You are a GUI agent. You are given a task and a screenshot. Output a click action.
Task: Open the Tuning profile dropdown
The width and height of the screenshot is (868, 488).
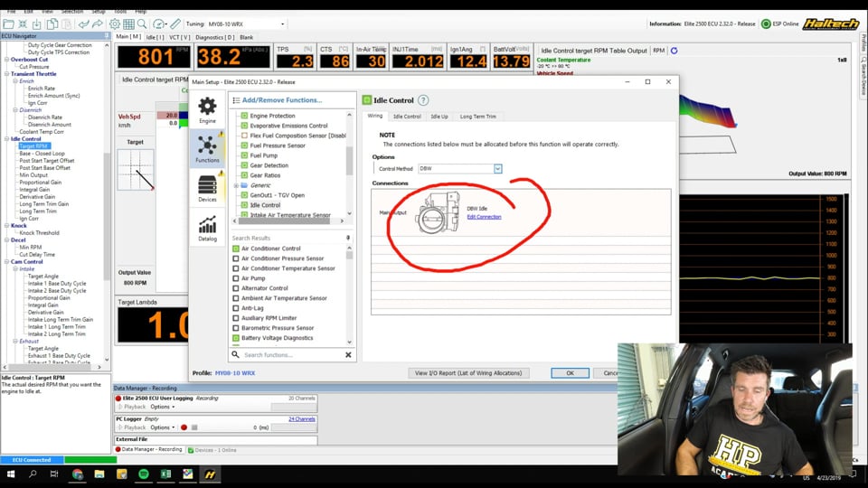click(282, 23)
